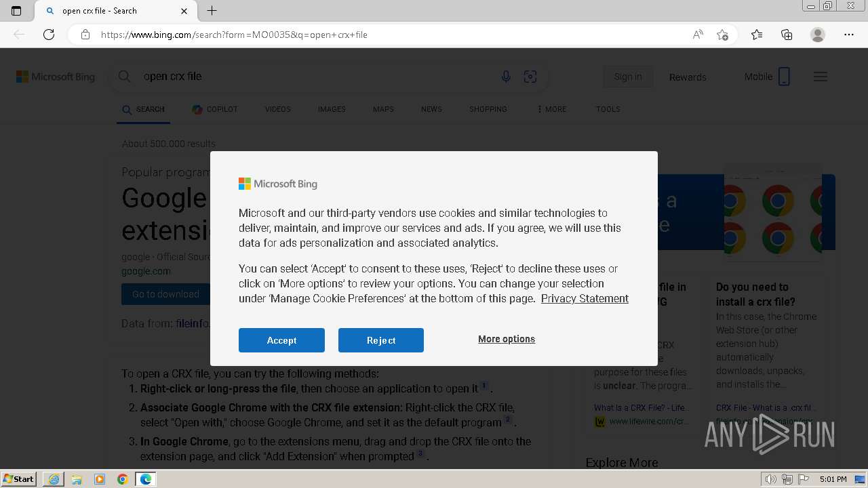Click the taskbar clock 5:01 PM

(833, 479)
